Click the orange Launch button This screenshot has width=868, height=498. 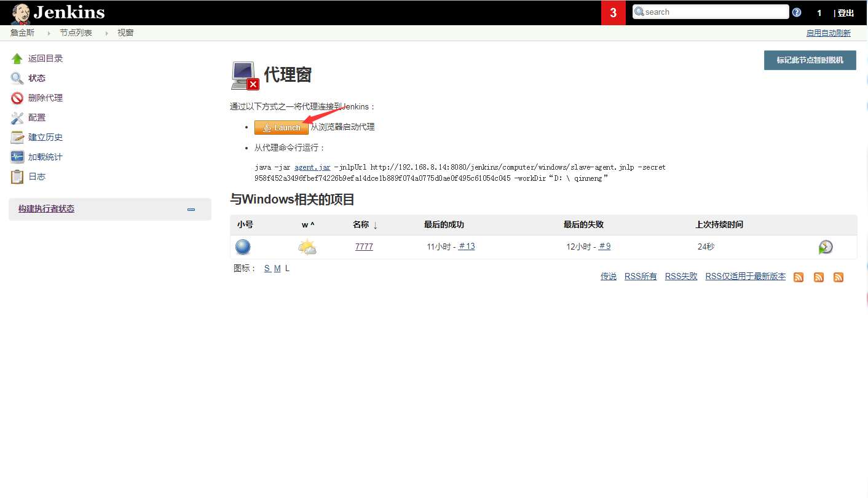tap(282, 128)
